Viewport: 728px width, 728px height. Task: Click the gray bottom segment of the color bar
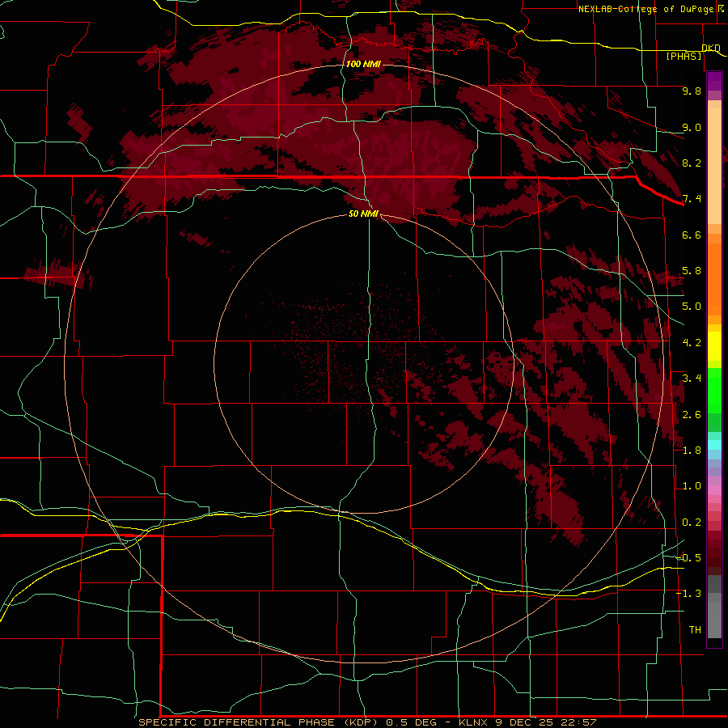(714, 620)
